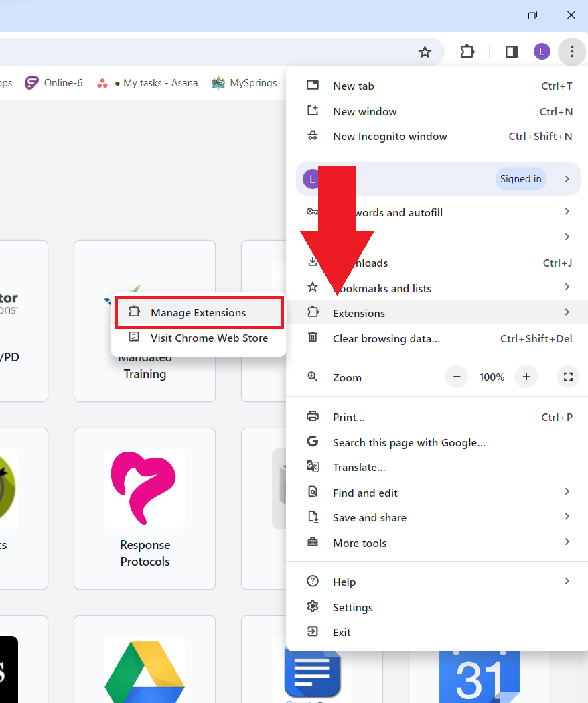
Task: Bookmark this page with the star icon
Action: 425,52
